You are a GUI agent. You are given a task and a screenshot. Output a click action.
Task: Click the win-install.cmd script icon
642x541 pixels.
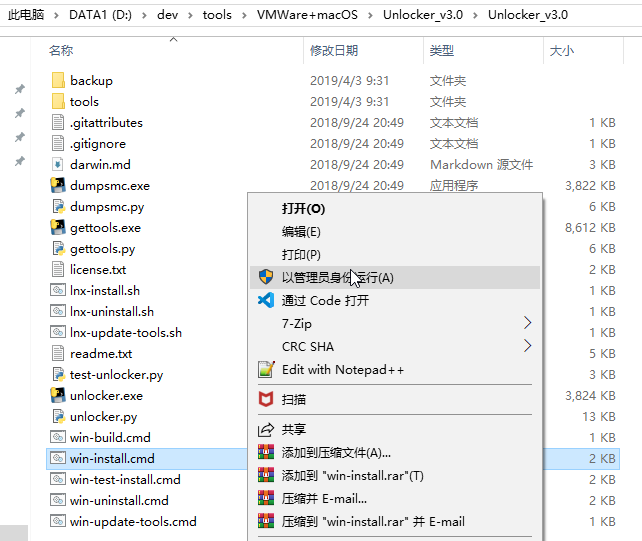[x=58, y=458]
